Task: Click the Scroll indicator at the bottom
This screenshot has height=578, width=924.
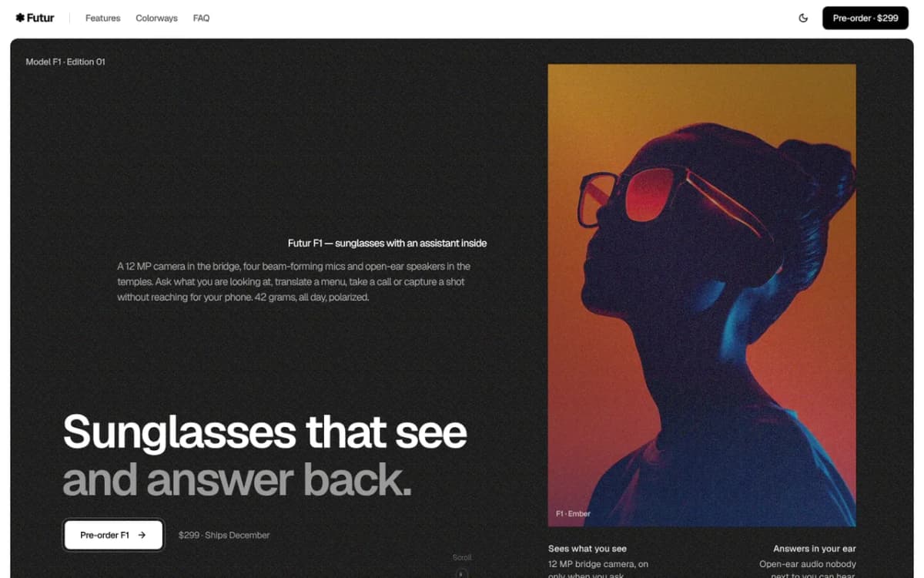Action: click(462, 566)
